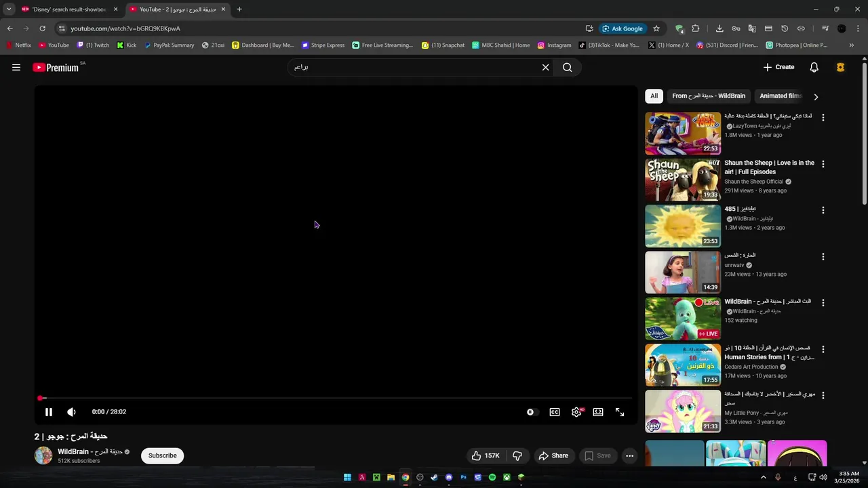Open the account avatar menu
868x488 pixels.
coord(840,67)
